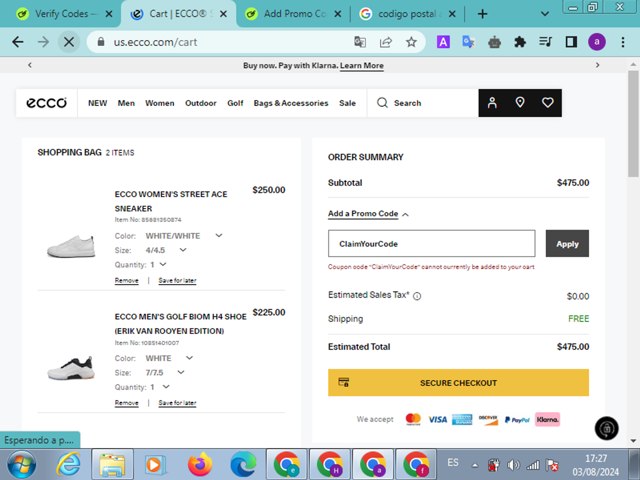640x480 pixels.
Task: Open the Sale menu
Action: pos(347,103)
